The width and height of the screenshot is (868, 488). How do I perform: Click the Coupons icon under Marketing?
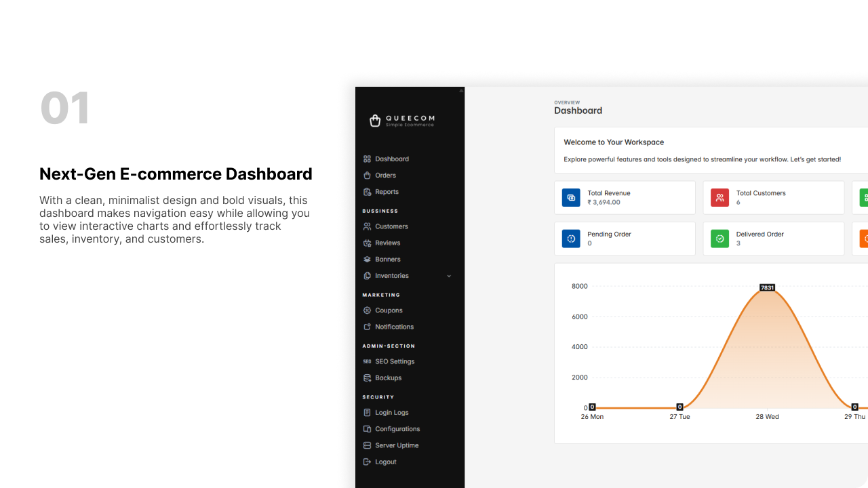tap(367, 310)
